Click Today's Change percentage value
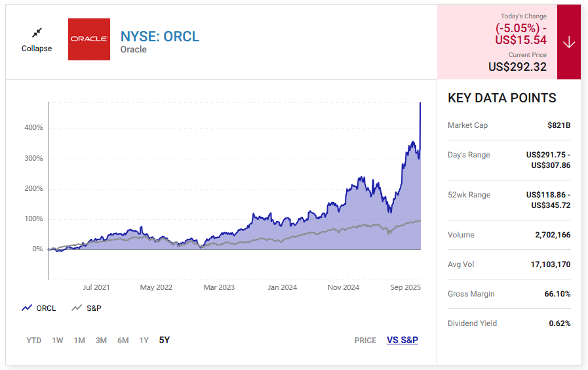Viewport: 588px width, 370px height. pyautogui.click(x=517, y=28)
